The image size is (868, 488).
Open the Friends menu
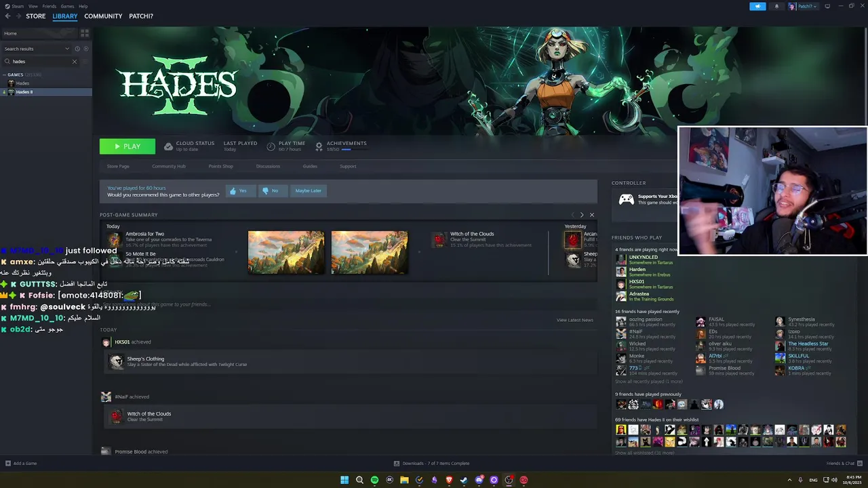pos(50,6)
